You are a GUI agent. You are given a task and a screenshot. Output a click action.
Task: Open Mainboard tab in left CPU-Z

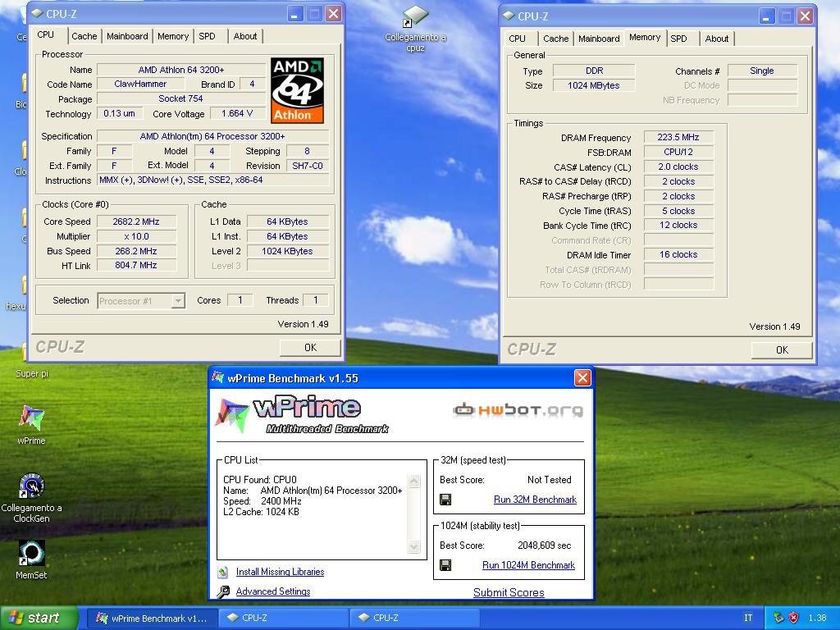pyautogui.click(x=127, y=36)
